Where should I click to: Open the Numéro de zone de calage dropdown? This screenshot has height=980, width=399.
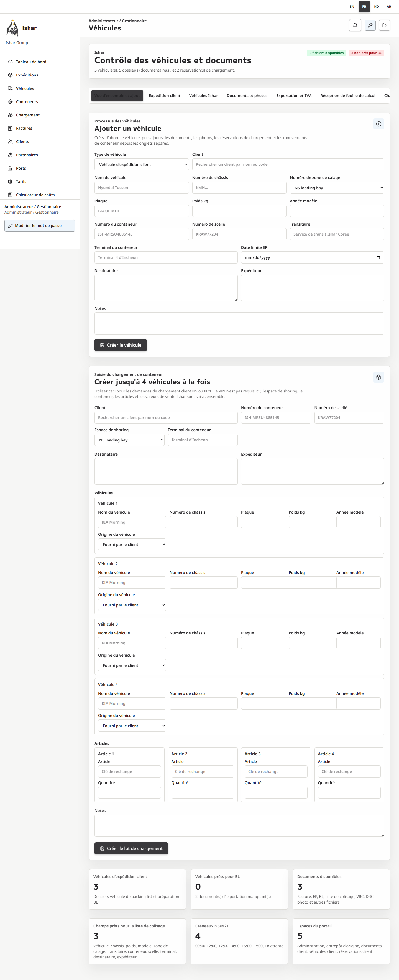(337, 188)
